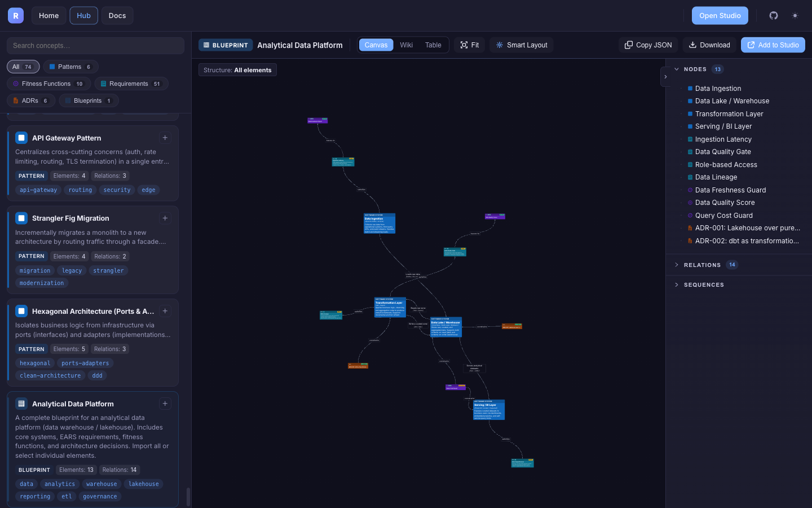Image resolution: width=812 pixels, height=508 pixels.
Task: Open the GitHub repository icon
Action: (774, 15)
